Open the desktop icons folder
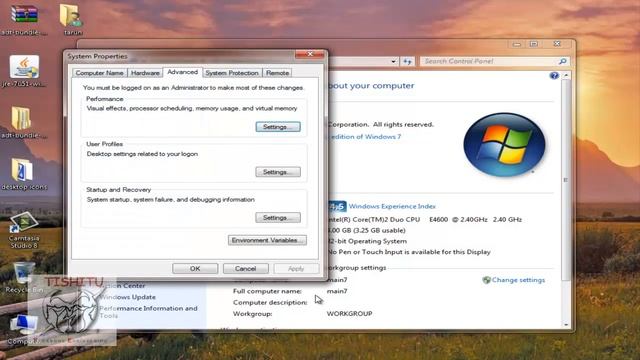Image resolution: width=640 pixels, height=360 pixels. pyautogui.click(x=24, y=173)
